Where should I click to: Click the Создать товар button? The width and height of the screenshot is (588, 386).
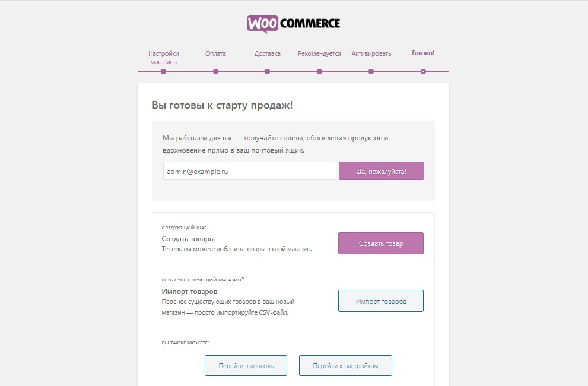coord(381,243)
